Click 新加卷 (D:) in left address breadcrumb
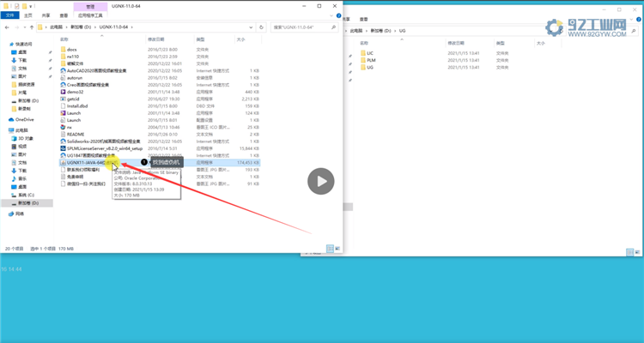This screenshot has width=644, height=343. [x=82, y=27]
